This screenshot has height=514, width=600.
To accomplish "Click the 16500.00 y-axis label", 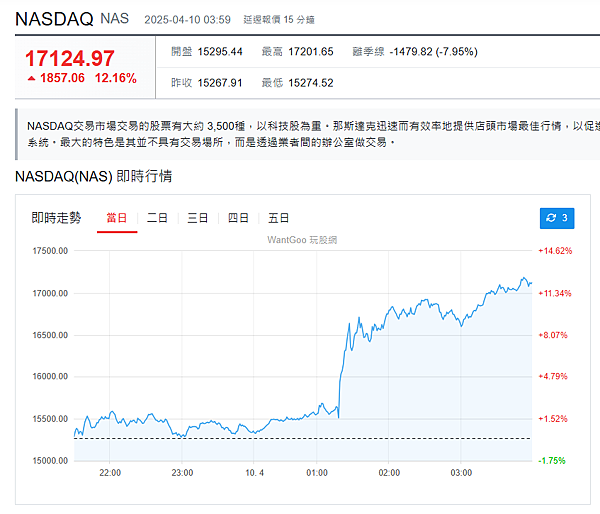I will point(50,335).
